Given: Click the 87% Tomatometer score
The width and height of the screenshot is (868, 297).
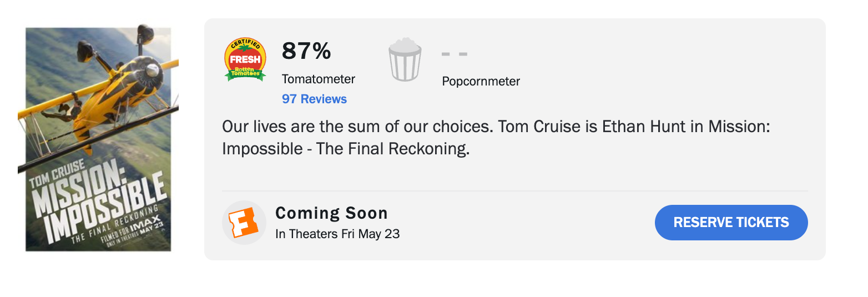Looking at the screenshot, I should tap(306, 51).
